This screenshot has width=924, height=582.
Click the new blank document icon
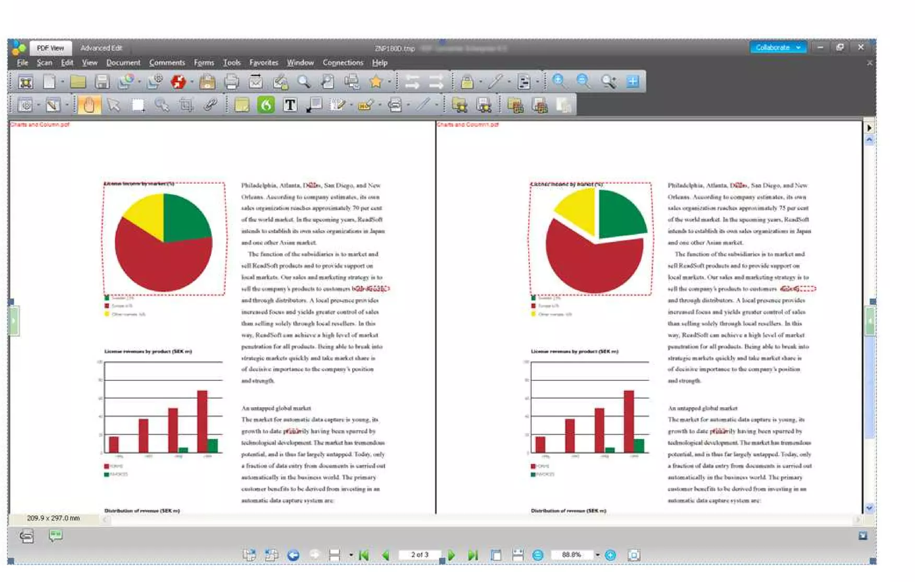tap(49, 81)
